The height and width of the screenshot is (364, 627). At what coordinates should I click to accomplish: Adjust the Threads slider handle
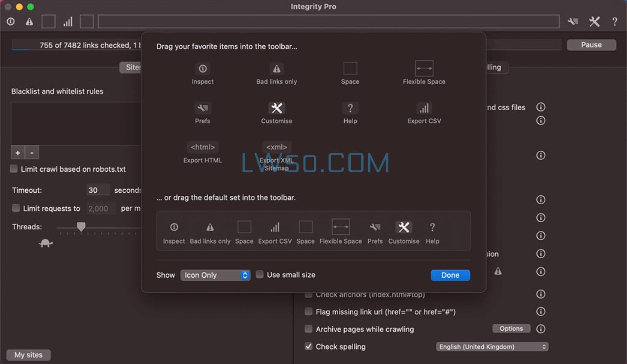(x=81, y=226)
